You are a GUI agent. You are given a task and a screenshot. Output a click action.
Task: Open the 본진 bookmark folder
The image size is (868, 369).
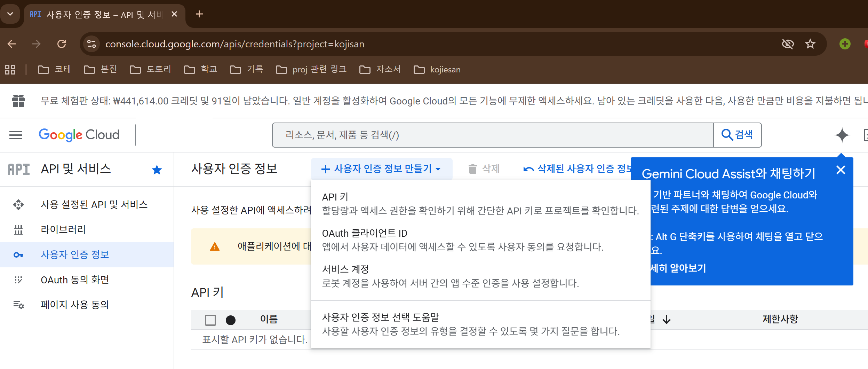click(x=100, y=70)
